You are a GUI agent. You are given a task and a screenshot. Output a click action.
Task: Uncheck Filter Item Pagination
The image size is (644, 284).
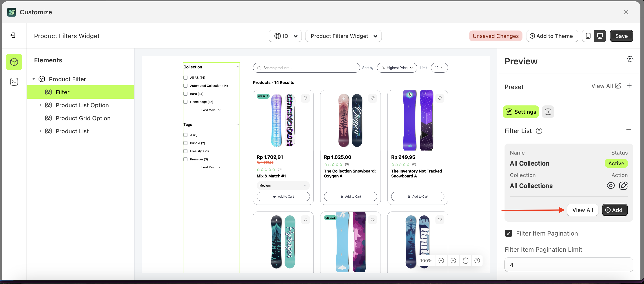[x=509, y=233]
